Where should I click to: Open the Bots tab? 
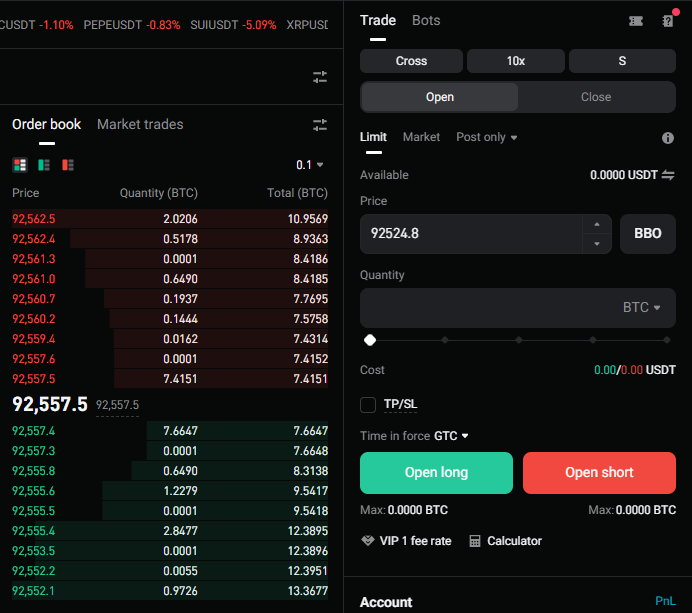[x=426, y=20]
